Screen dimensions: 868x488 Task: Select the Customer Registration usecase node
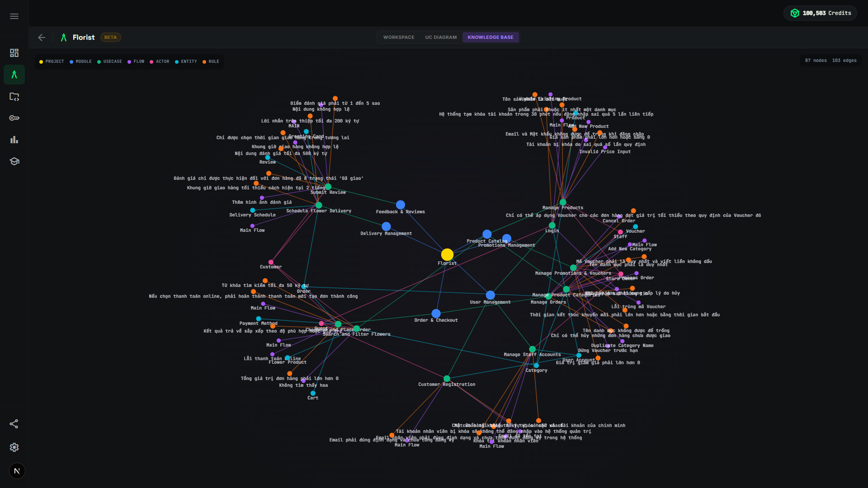point(447,379)
